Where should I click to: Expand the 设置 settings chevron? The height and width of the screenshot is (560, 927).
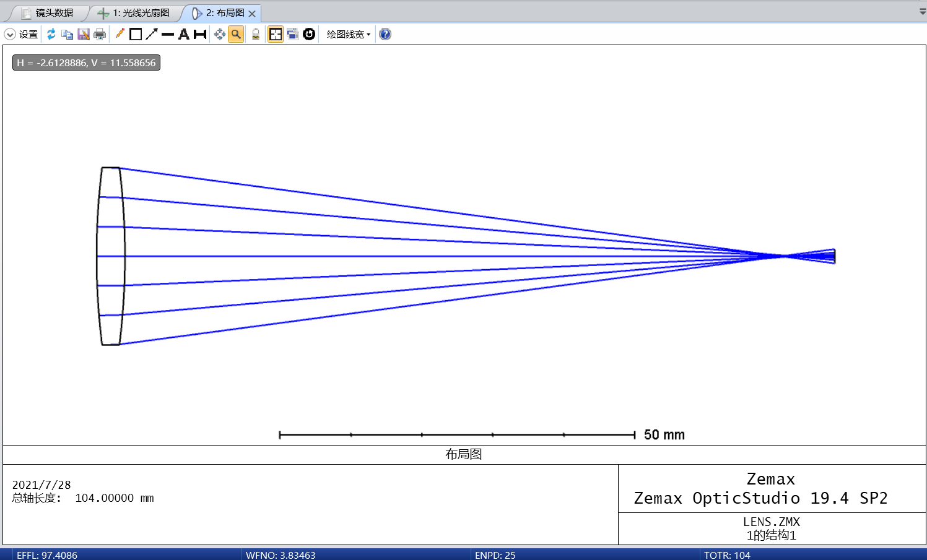coord(9,34)
